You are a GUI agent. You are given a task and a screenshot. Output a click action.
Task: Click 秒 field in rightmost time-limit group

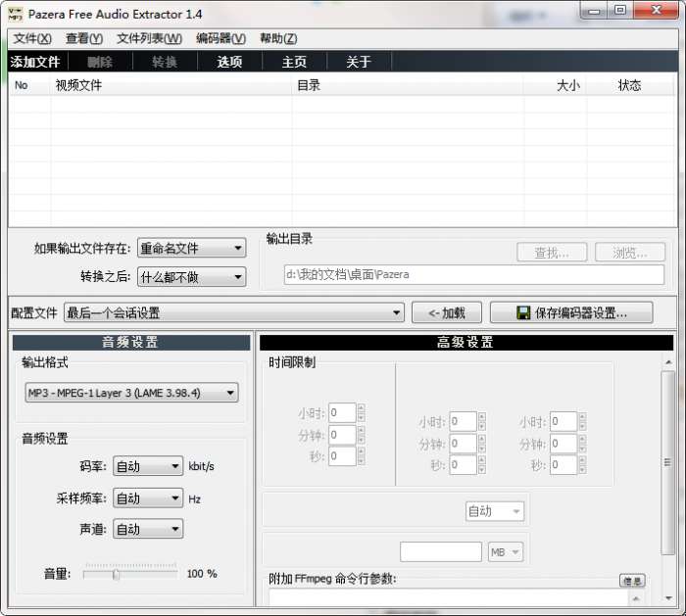tap(563, 464)
